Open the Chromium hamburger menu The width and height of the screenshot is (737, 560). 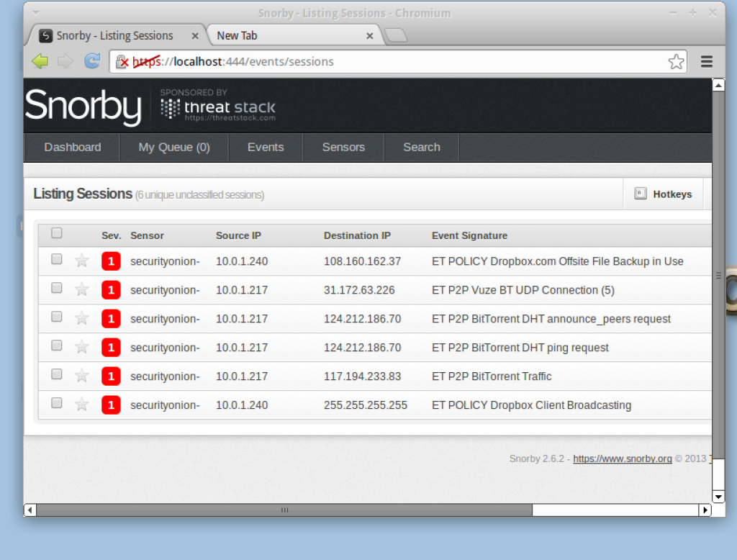click(707, 62)
